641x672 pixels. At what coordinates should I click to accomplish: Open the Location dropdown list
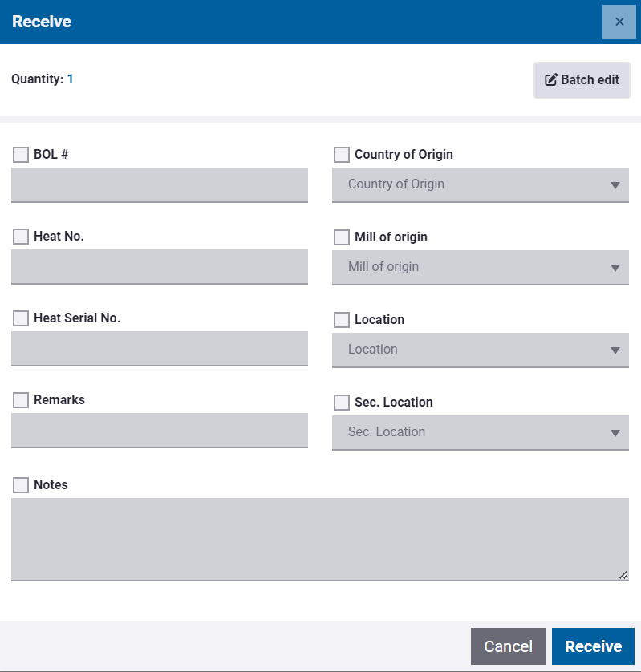tap(480, 350)
